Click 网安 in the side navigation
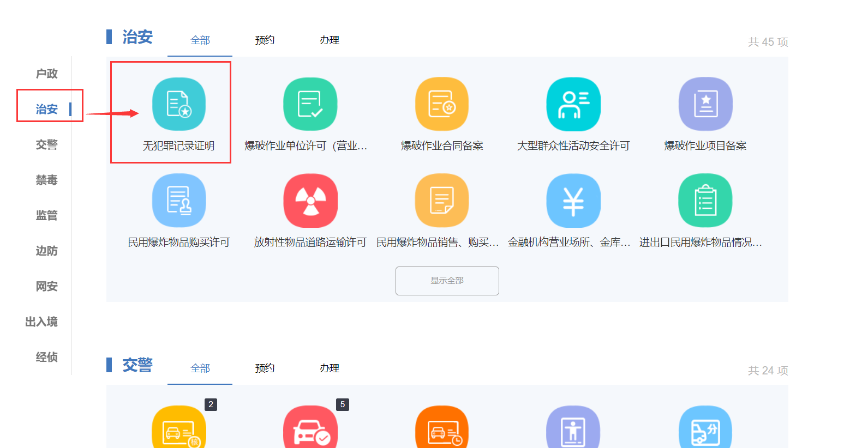 46,286
